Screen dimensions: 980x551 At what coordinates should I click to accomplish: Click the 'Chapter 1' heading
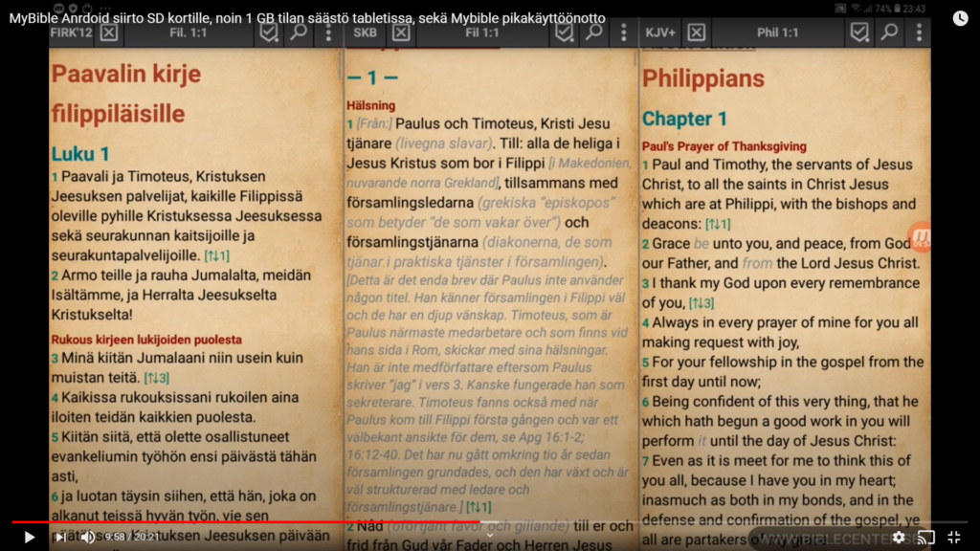pyautogui.click(x=684, y=119)
